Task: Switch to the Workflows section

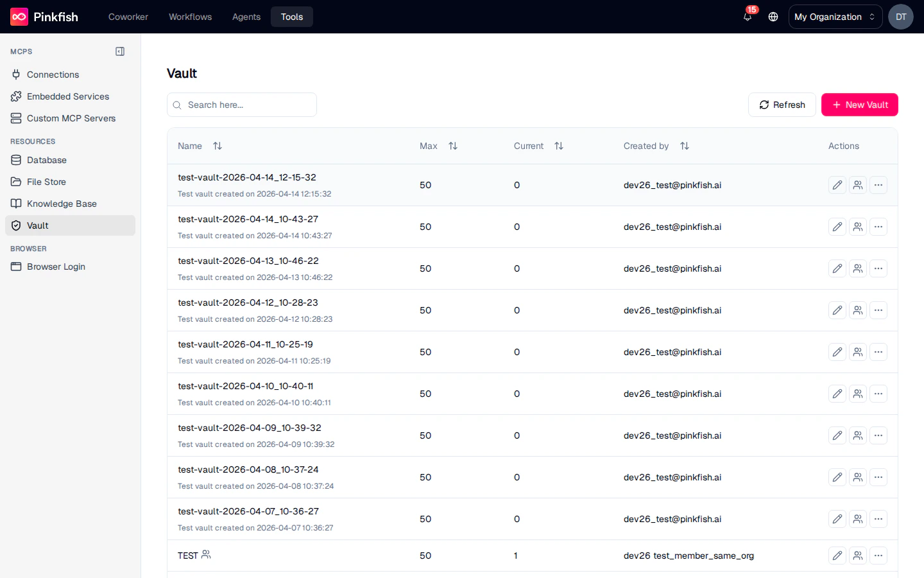Action: coord(190,17)
